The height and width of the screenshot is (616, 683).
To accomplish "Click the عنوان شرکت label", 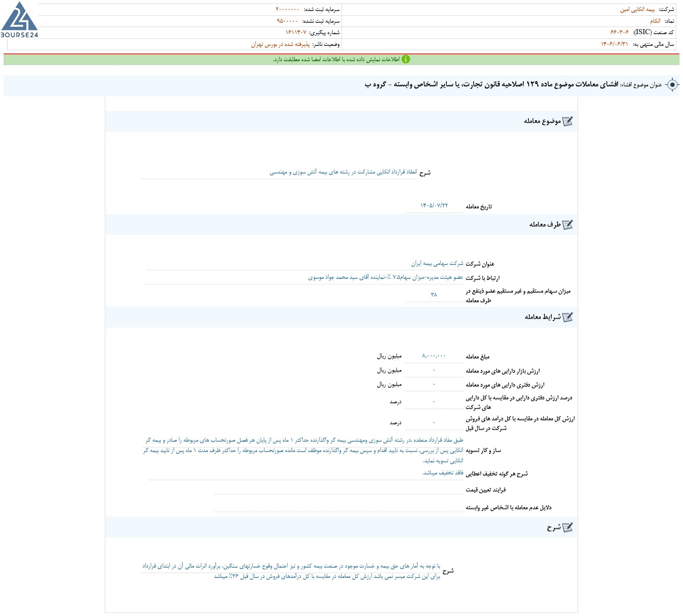I will coord(480,264).
